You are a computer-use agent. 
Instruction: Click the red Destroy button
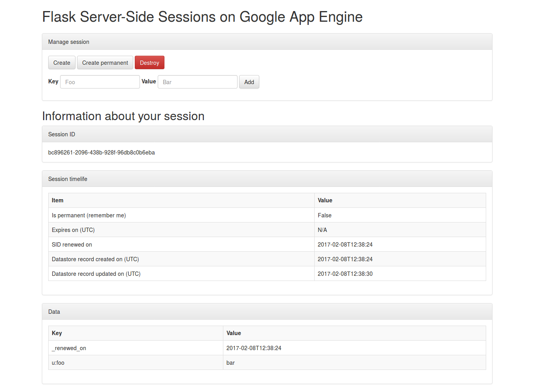[x=149, y=62]
